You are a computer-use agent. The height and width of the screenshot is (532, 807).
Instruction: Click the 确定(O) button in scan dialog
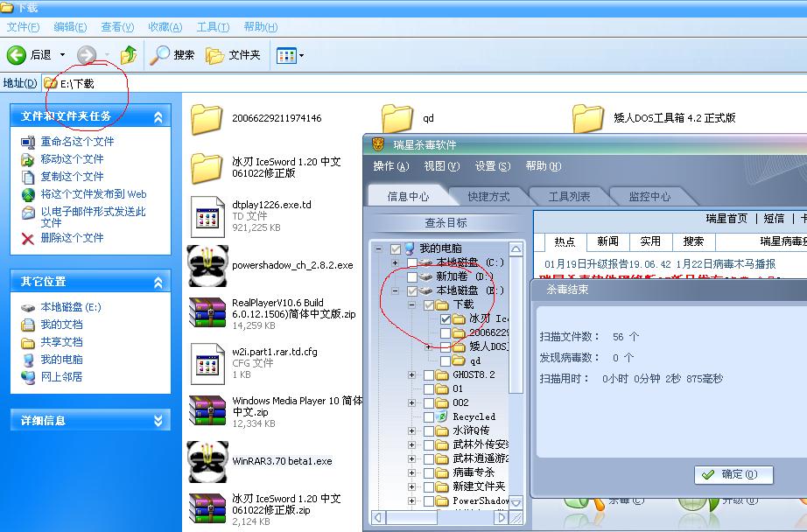tap(734, 474)
